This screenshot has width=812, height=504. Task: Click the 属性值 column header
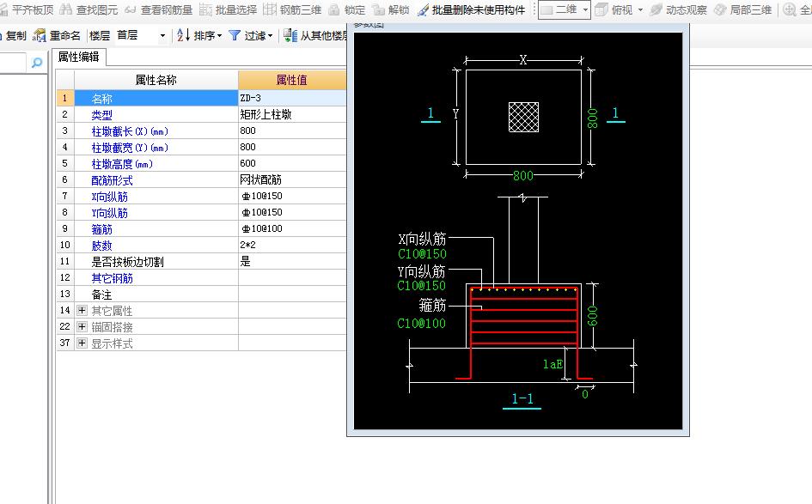292,80
